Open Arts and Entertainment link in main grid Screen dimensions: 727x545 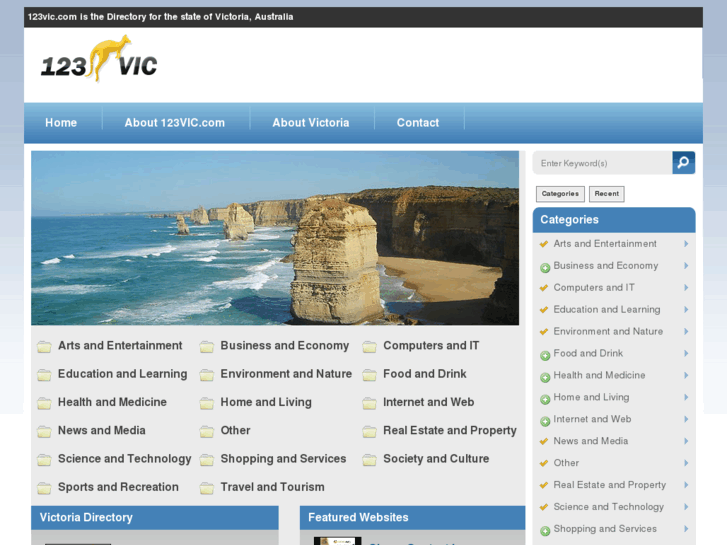tap(120, 346)
